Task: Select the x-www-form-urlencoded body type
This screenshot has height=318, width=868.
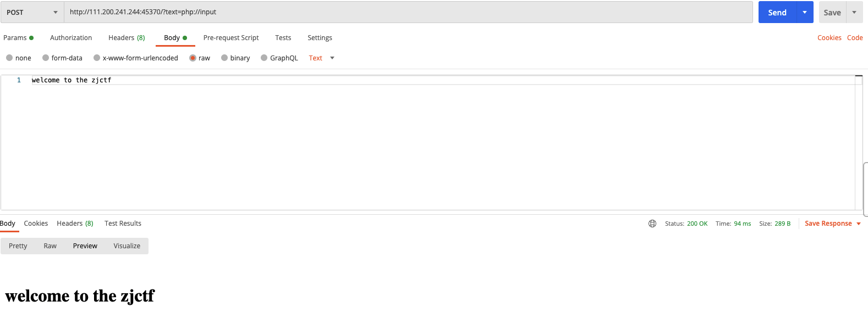Action: [136, 58]
